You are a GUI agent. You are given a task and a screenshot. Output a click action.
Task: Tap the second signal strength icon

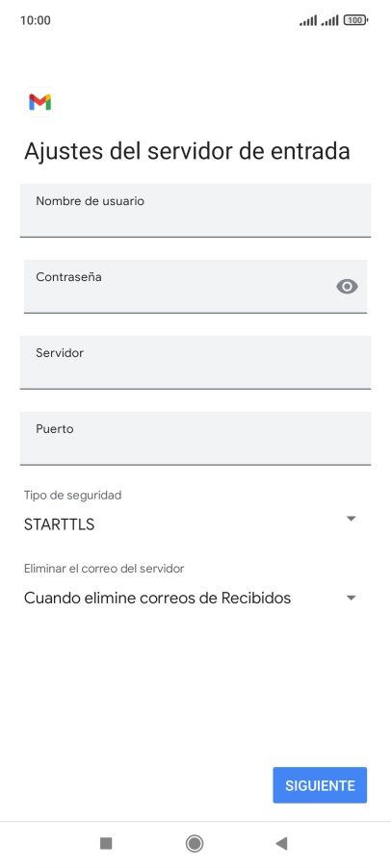point(329,20)
